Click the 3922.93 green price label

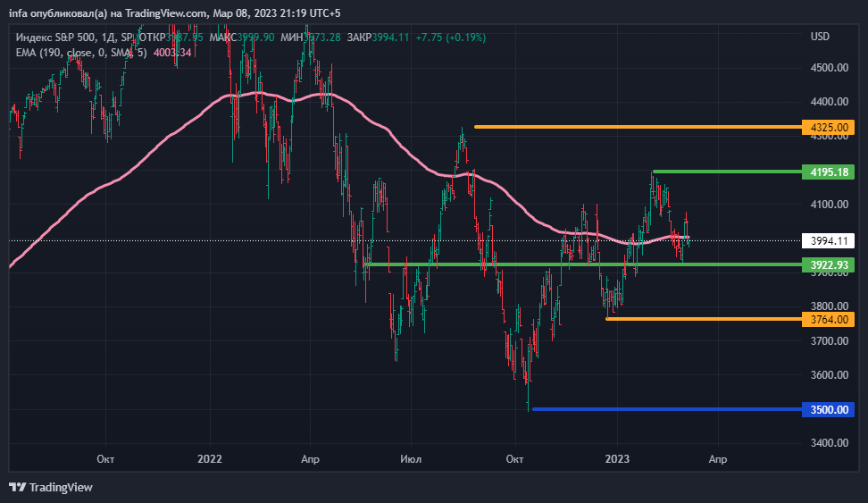coord(828,264)
